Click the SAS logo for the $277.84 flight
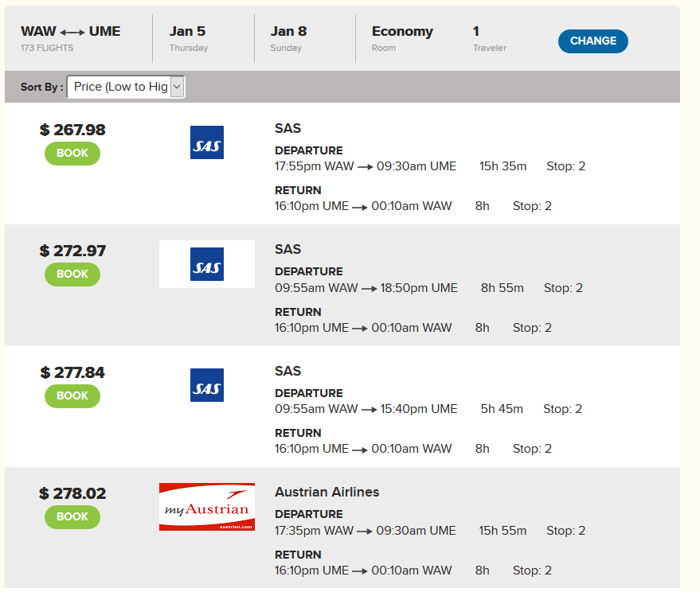This screenshot has width=700, height=592. tap(207, 385)
